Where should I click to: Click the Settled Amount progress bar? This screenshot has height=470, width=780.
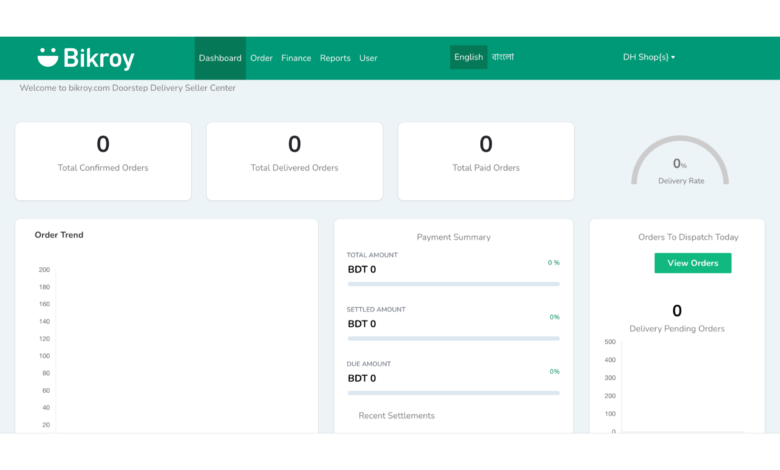pyautogui.click(x=453, y=339)
